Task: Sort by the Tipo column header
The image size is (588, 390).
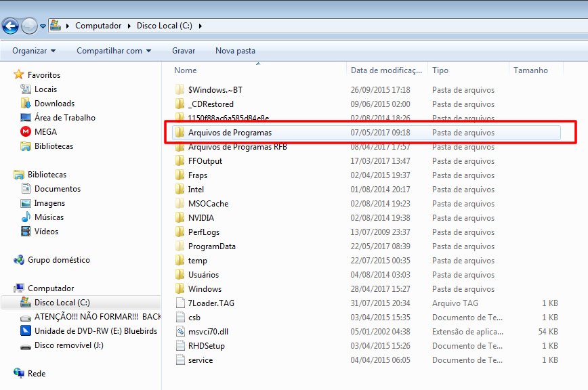Action: tap(440, 70)
